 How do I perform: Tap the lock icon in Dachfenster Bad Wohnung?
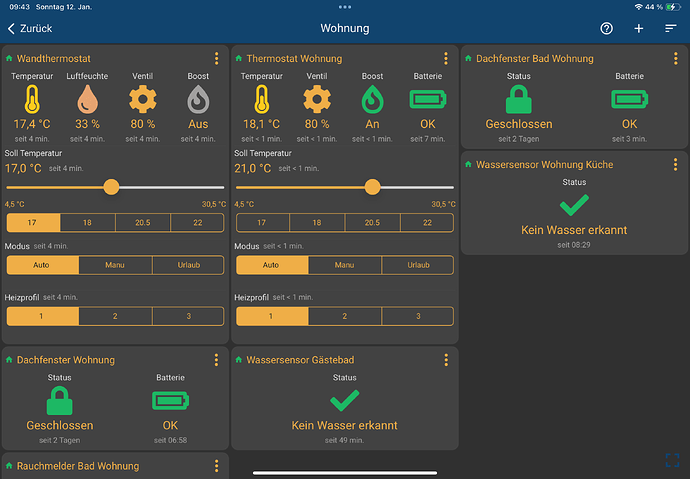tap(518, 99)
